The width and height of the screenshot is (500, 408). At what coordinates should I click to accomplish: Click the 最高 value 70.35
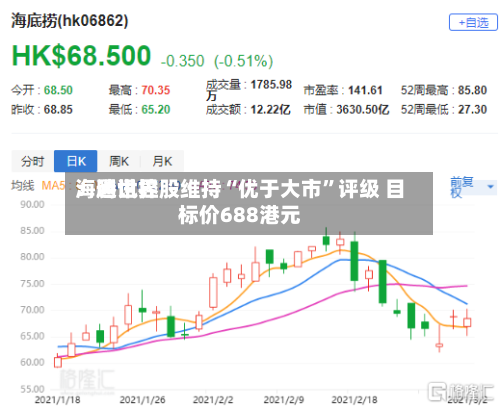click(156, 90)
